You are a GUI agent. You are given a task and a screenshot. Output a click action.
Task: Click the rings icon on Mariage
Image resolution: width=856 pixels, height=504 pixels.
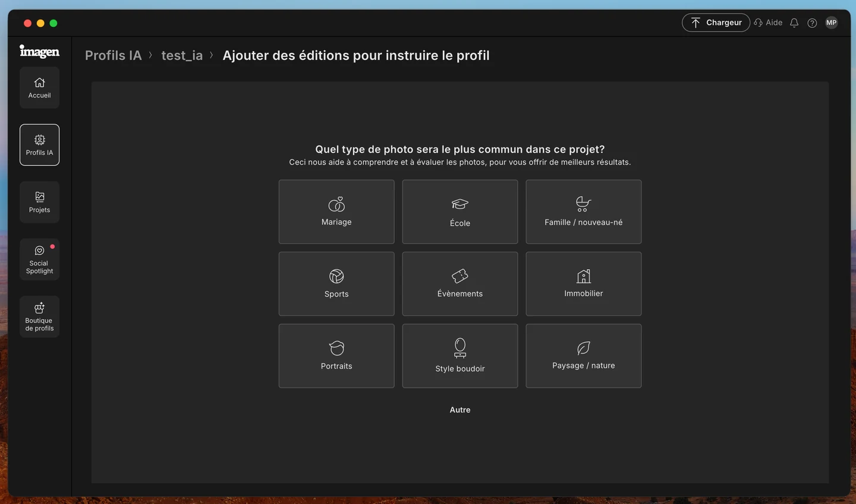tap(336, 204)
